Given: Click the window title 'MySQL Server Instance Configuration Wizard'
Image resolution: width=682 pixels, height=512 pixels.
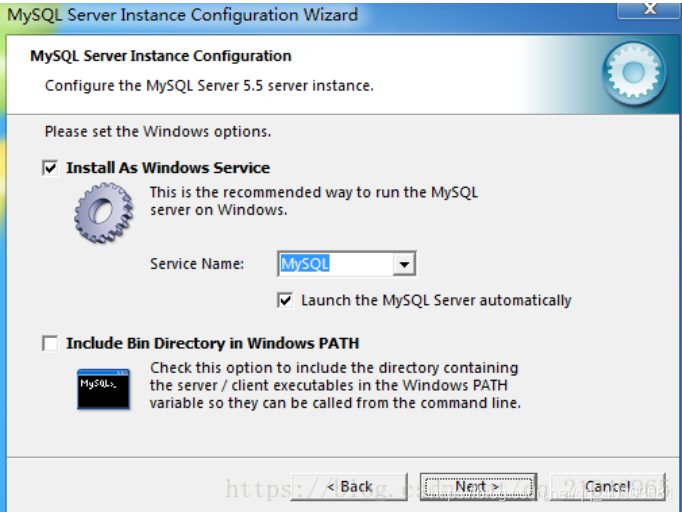Looking at the screenshot, I should (x=183, y=15).
